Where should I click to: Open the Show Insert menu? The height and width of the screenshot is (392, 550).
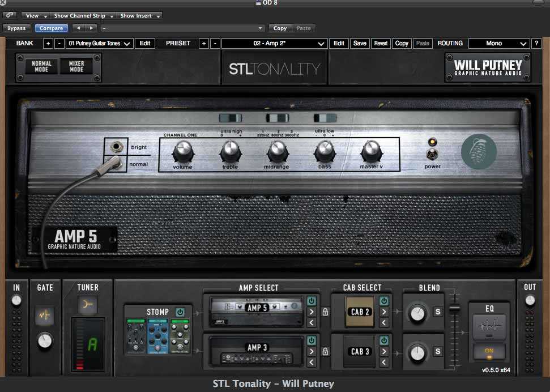click(x=139, y=16)
